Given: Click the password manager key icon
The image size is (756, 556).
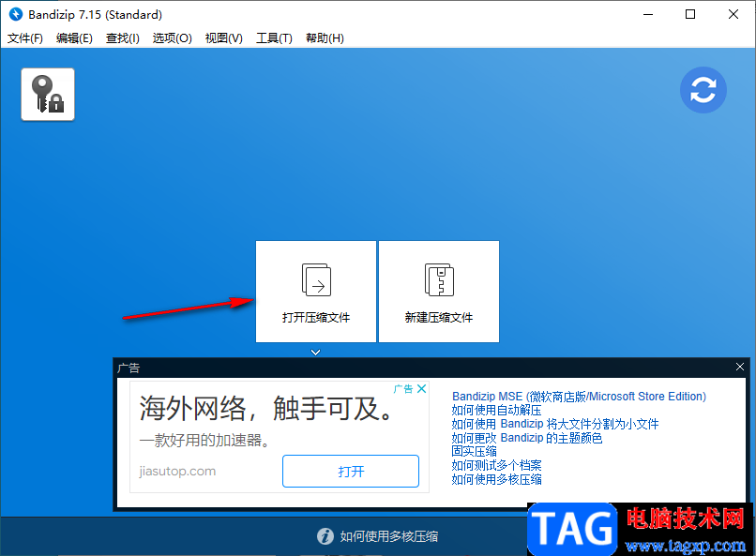Looking at the screenshot, I should click(48, 95).
